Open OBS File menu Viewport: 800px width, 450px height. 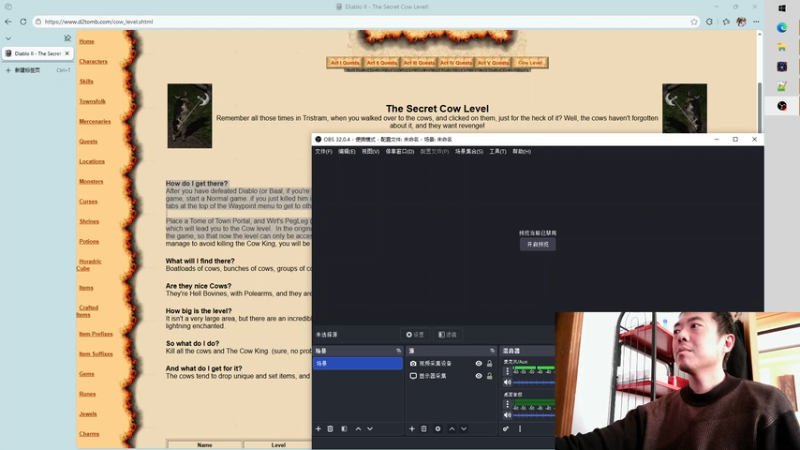coord(323,152)
